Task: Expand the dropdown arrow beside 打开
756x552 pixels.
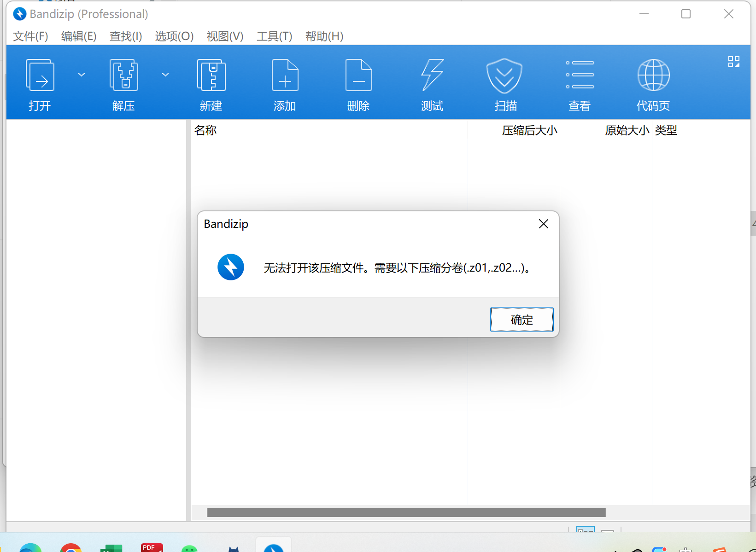Action: click(82, 75)
